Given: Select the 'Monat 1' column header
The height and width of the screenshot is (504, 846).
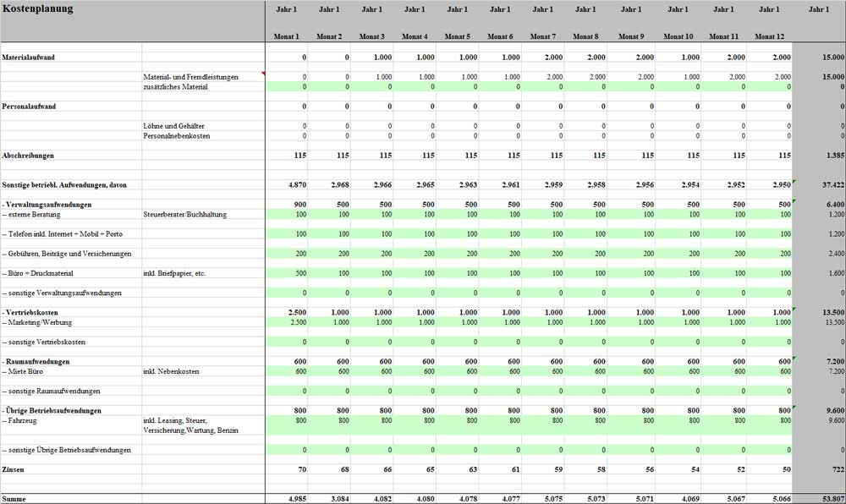Looking at the screenshot, I should tap(286, 36).
